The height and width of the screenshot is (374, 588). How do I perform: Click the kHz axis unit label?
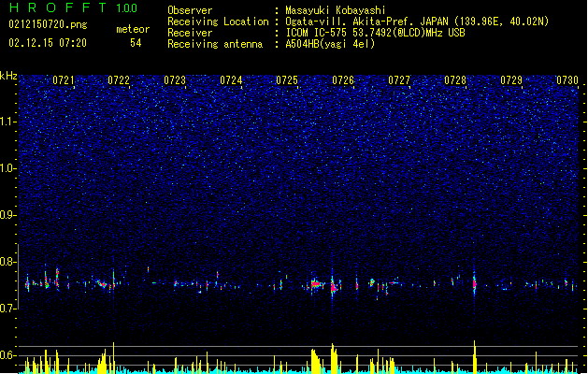click(x=8, y=76)
